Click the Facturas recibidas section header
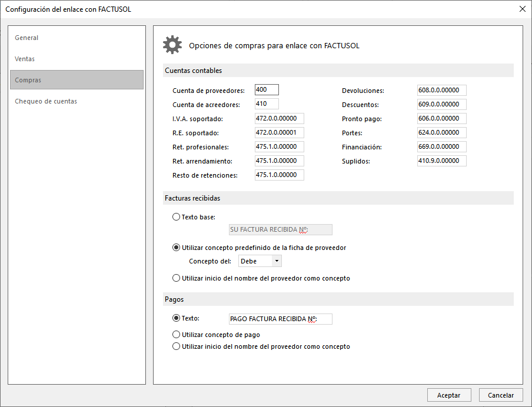Image resolution: width=532 pixels, height=407 pixels. click(x=338, y=198)
